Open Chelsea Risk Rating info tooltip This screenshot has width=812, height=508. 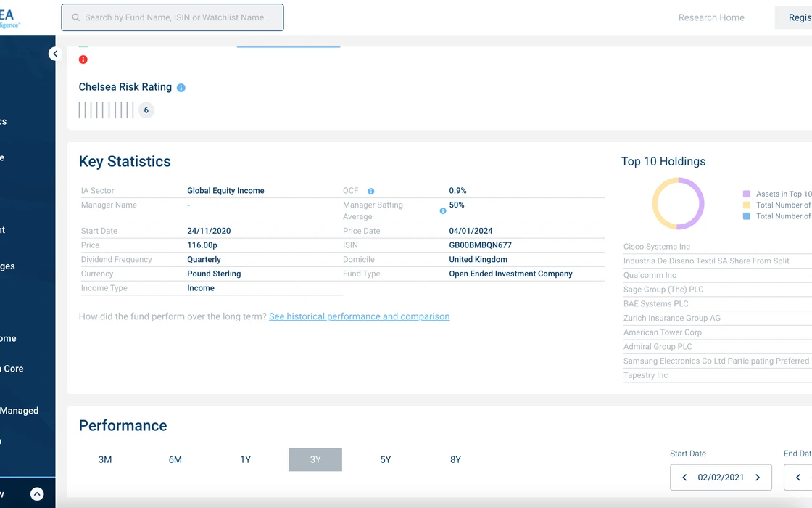181,88
